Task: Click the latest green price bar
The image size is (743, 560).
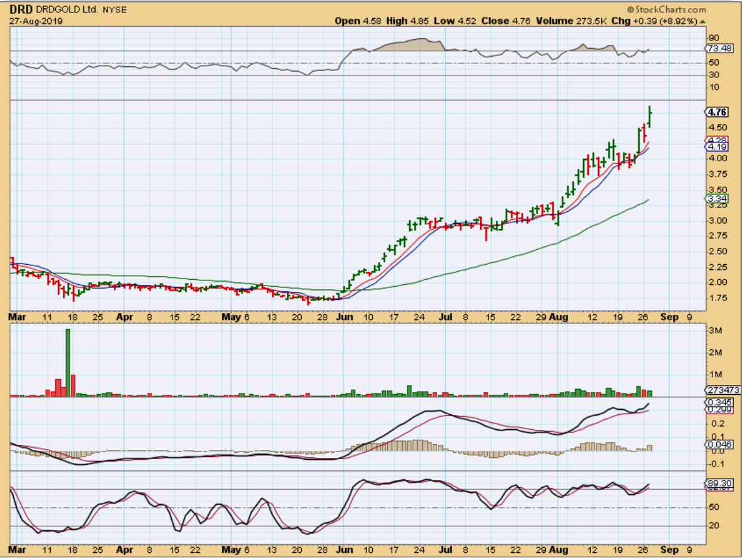Action: (x=649, y=116)
